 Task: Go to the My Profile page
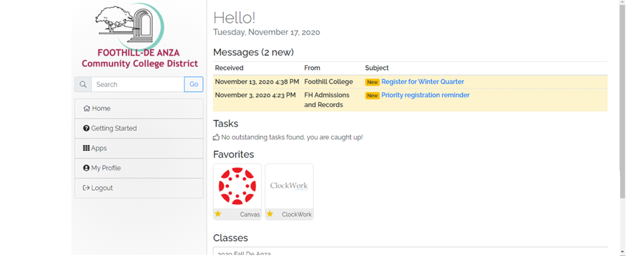(x=139, y=168)
